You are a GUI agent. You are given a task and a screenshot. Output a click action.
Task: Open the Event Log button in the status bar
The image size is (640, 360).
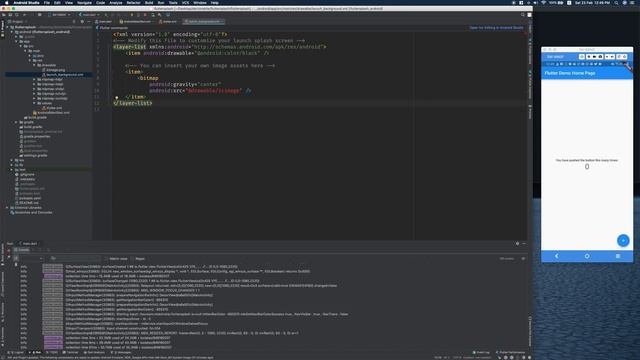(481, 352)
